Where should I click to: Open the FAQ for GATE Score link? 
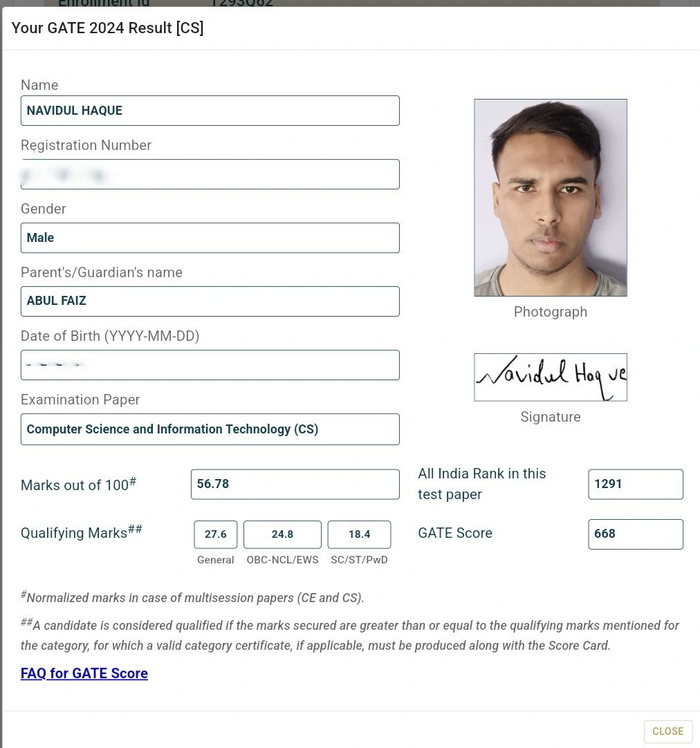84,673
